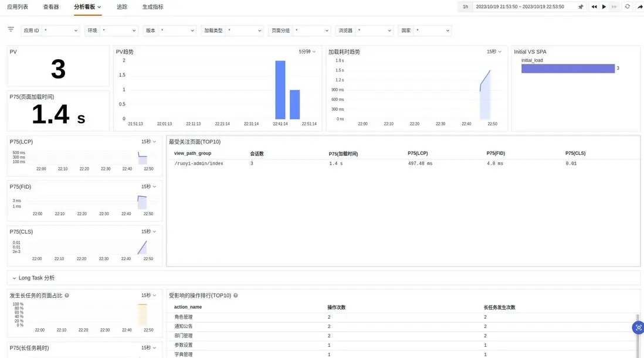Change the 加载耗时趋势 15秒 interval dropdown

tap(494, 52)
